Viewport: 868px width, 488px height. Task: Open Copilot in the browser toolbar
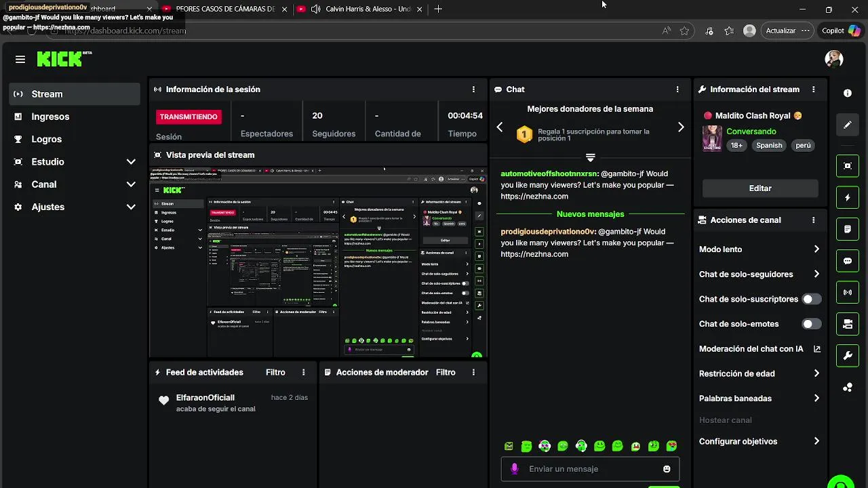click(841, 30)
